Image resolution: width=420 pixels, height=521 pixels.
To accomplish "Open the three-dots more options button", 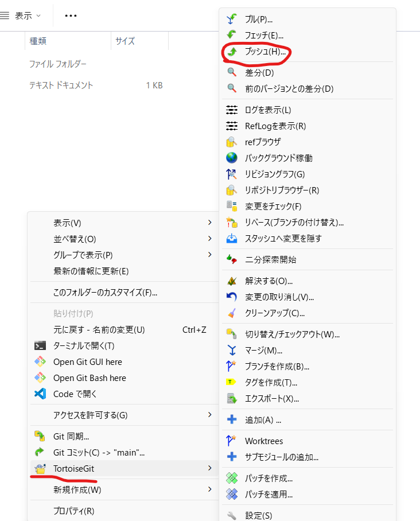I will 71,15.
